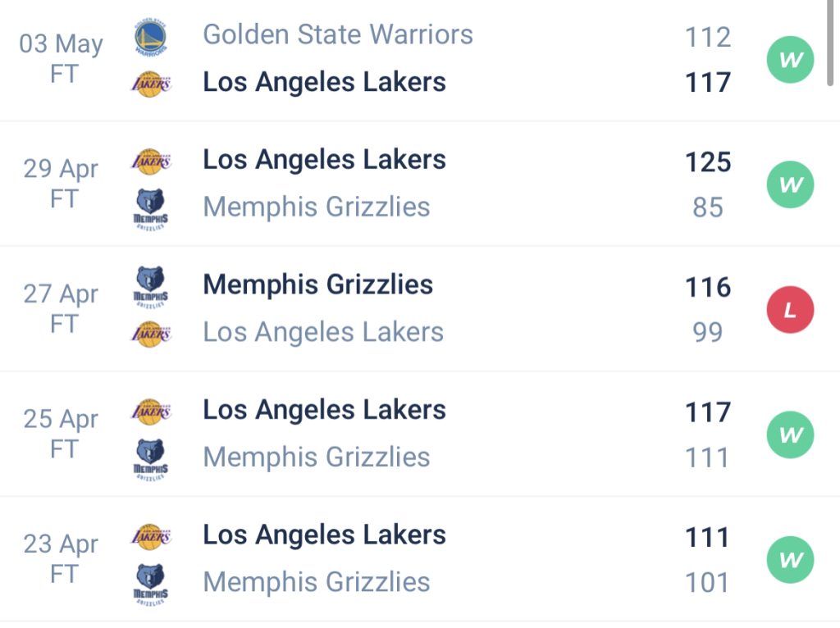840x628 pixels.
Task: Click green W badge for 03 May game
Action: 790,59
